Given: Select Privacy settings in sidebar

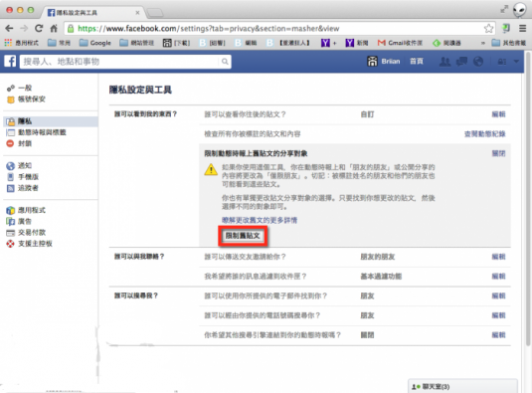Looking at the screenshot, I should pos(51,121).
